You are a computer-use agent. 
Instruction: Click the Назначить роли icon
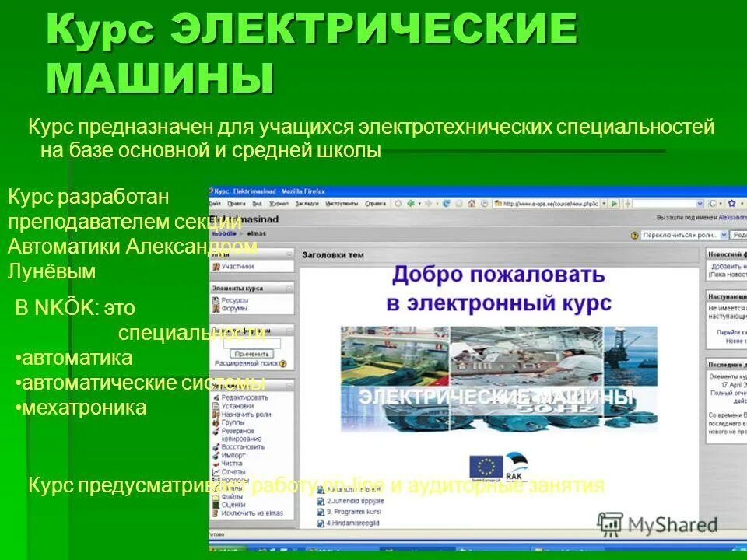216,415
